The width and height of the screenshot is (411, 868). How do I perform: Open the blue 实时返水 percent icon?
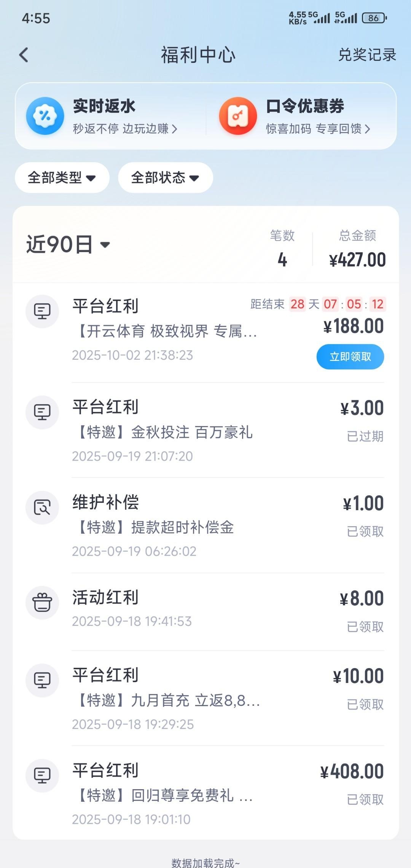[x=45, y=116]
